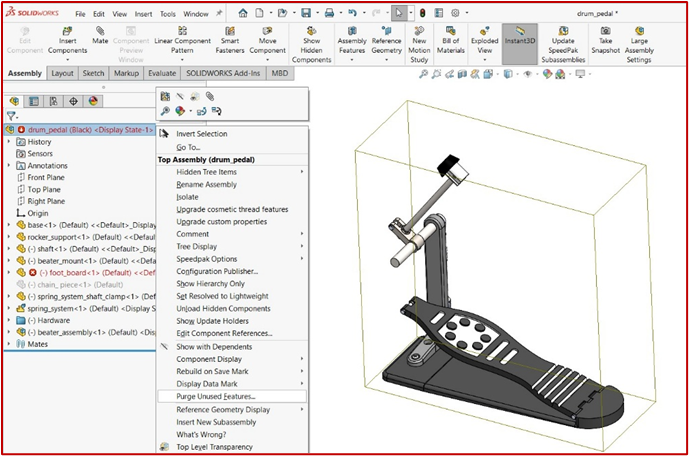Viewport: 689px width, 456px height.
Task: Click Smart Fasteners tool
Action: click(230, 40)
